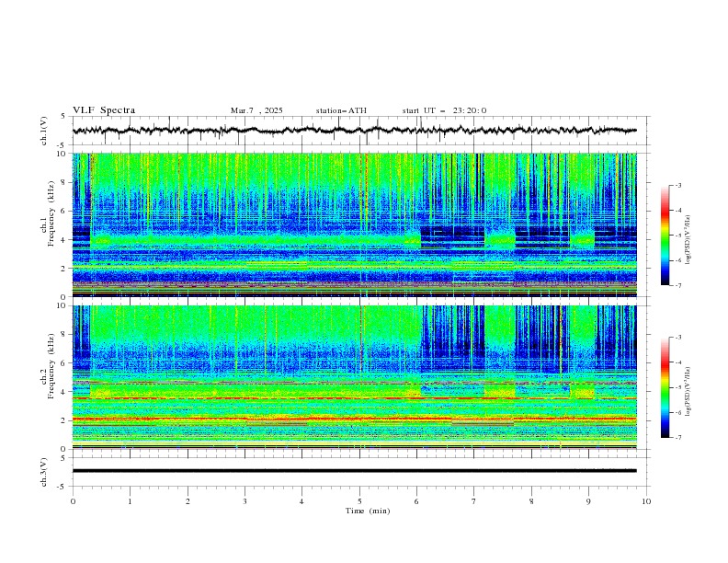
Task: Click the time axis tick label '3'
Action: click(x=245, y=501)
